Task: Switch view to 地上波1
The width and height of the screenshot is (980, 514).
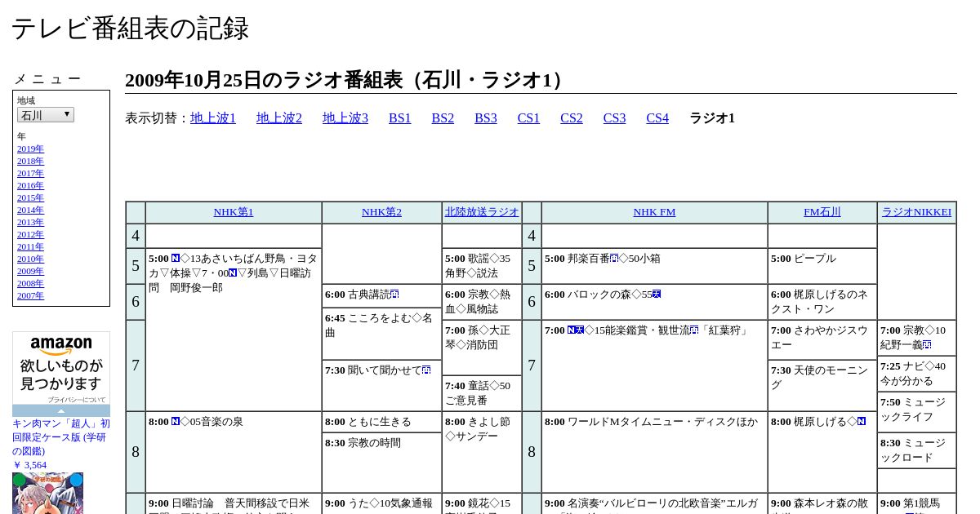Action: [x=213, y=118]
